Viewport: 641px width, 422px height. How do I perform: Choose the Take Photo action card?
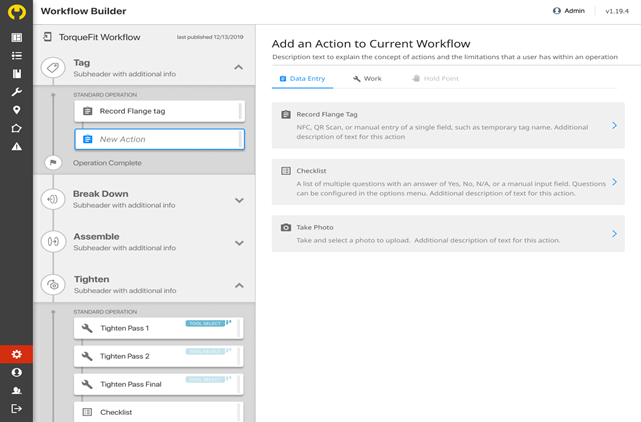pyautogui.click(x=448, y=233)
